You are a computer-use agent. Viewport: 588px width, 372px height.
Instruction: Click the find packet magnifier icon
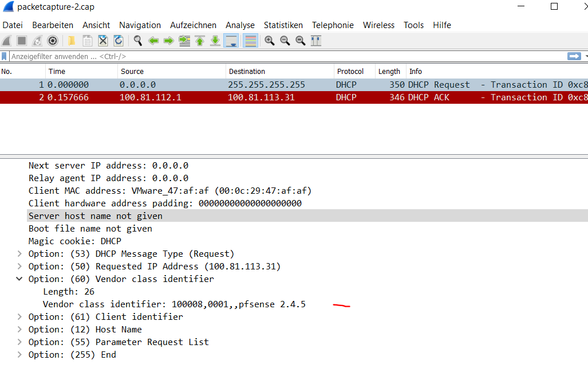[x=137, y=41]
